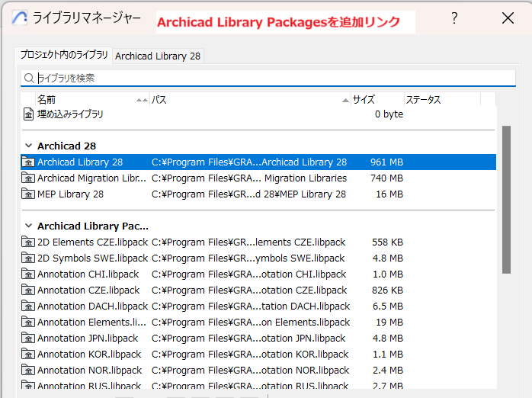
Task: Focus the ライブラリを検索 search field
Action: click(268, 79)
